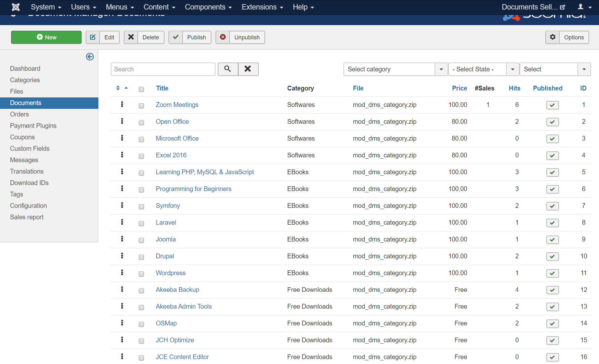The height and width of the screenshot is (364, 599).
Task: Click drag handle for Drupal row
Action: coord(122,256)
